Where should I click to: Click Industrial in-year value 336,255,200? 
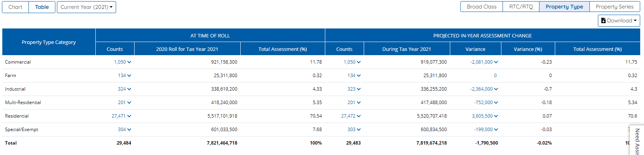click(x=434, y=89)
